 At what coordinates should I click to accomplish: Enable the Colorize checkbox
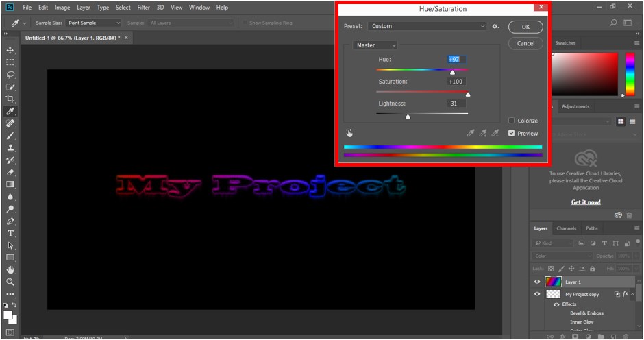point(511,121)
